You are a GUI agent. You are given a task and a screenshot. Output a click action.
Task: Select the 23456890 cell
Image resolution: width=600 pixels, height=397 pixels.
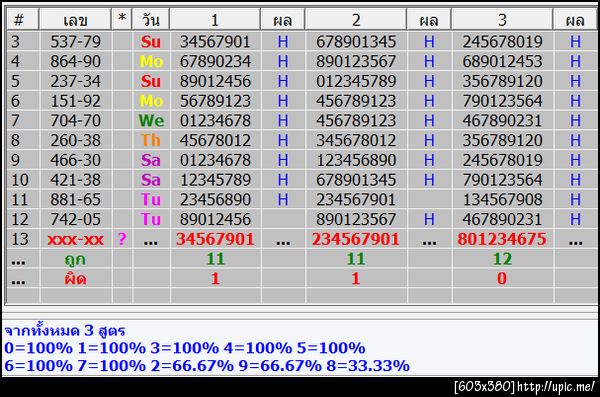pos(215,199)
